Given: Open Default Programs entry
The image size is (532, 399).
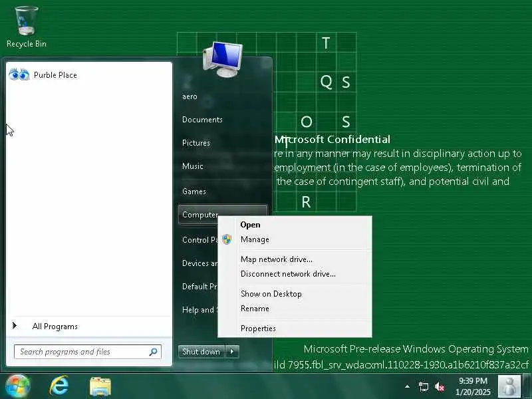Looking at the screenshot, I should coord(199,287).
